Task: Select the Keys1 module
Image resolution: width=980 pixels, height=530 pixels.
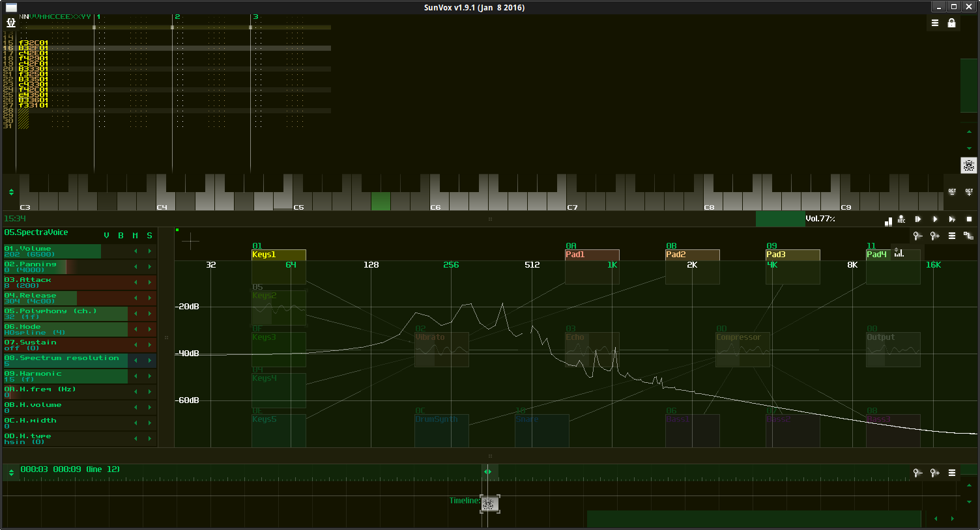Action: [x=279, y=266]
